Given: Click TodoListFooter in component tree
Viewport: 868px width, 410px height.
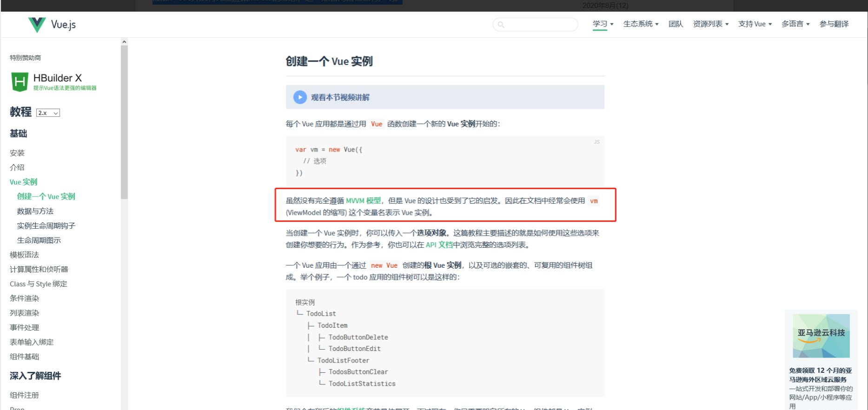Looking at the screenshot, I should [343, 361].
